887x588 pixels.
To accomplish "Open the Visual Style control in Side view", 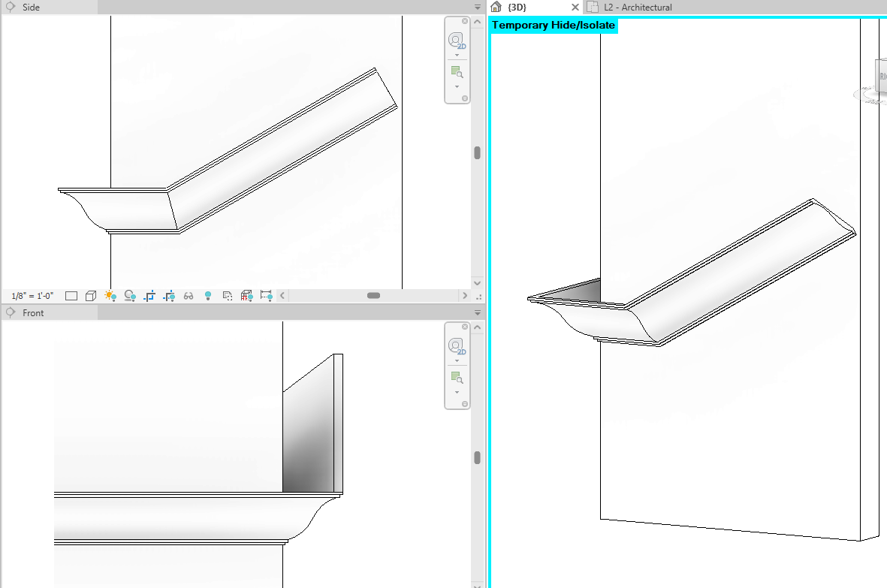I will coord(91,295).
